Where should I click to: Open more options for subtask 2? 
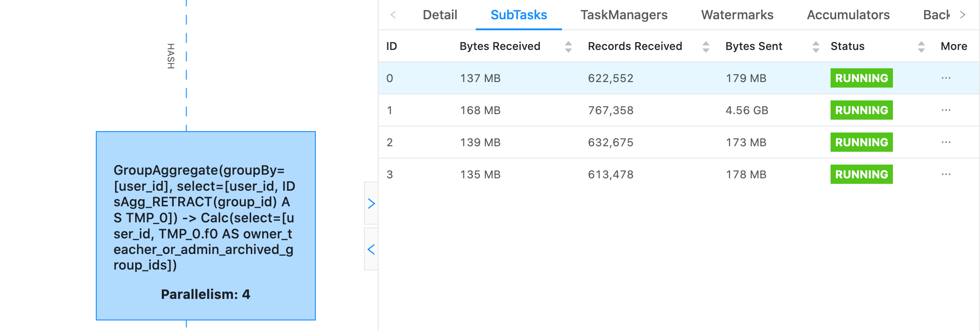(946, 143)
